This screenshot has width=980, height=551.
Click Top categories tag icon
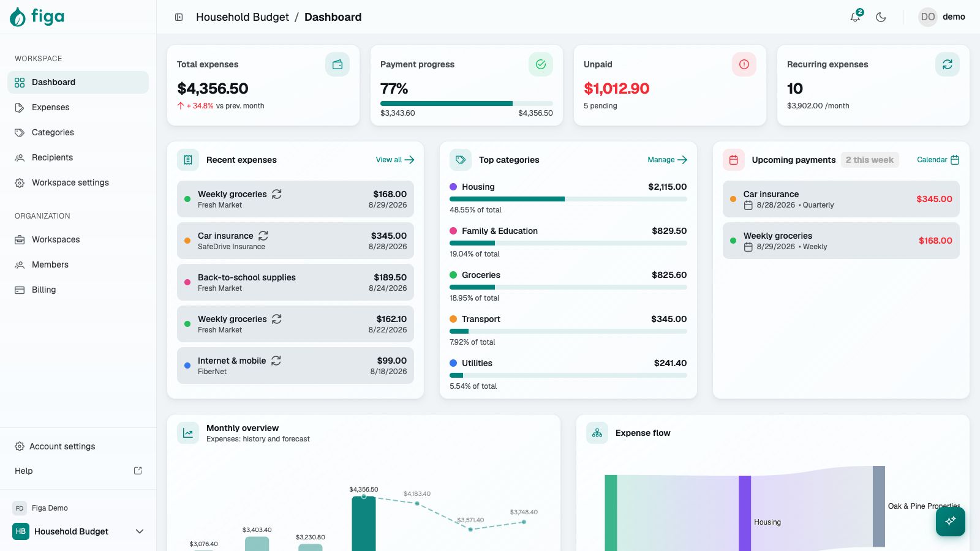pyautogui.click(x=461, y=160)
